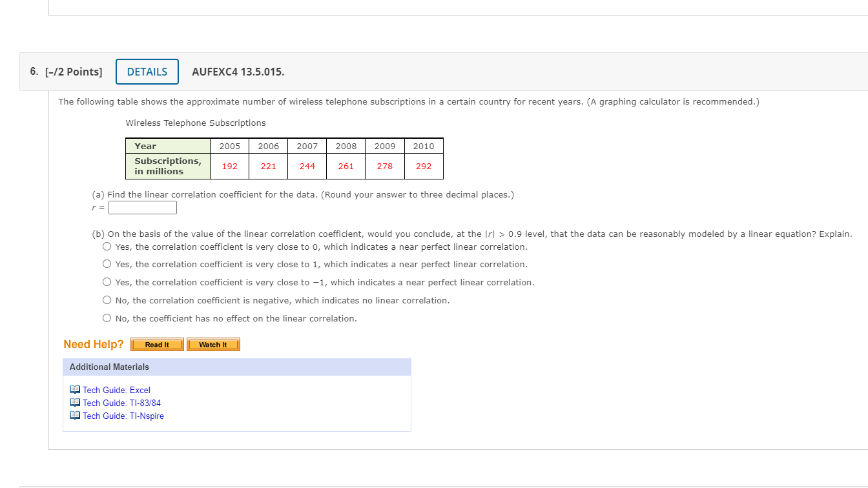This screenshot has height=488, width=868.
Task: Click the Read It button
Action: (x=156, y=344)
